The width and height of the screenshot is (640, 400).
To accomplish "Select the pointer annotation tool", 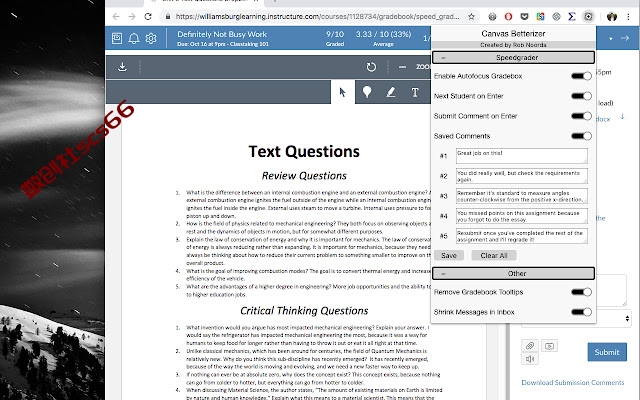I will pyautogui.click(x=342, y=92).
